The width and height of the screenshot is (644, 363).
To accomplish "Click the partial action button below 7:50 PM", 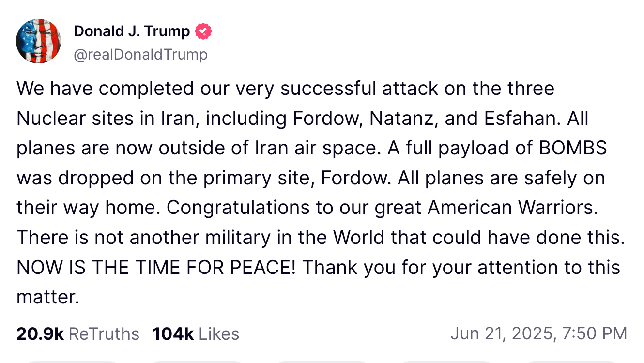I will 570,362.
